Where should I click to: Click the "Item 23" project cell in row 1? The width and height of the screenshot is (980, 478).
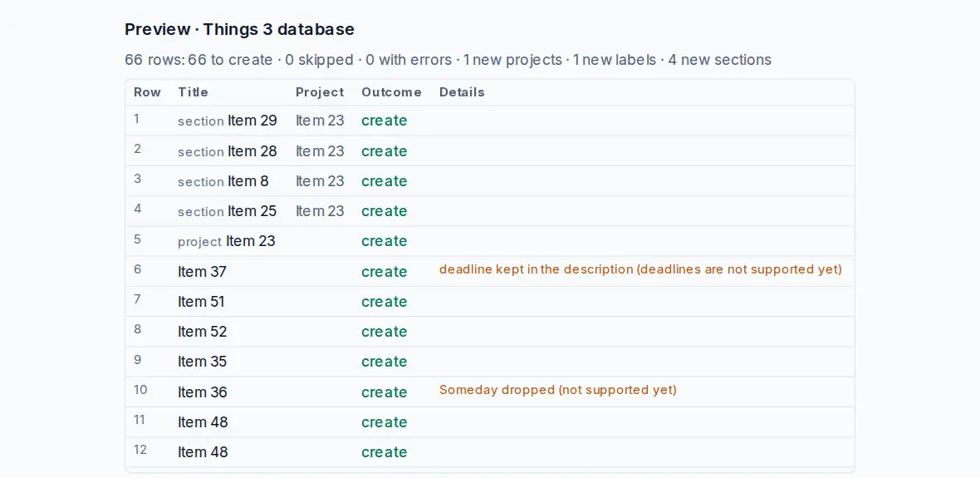coord(320,121)
